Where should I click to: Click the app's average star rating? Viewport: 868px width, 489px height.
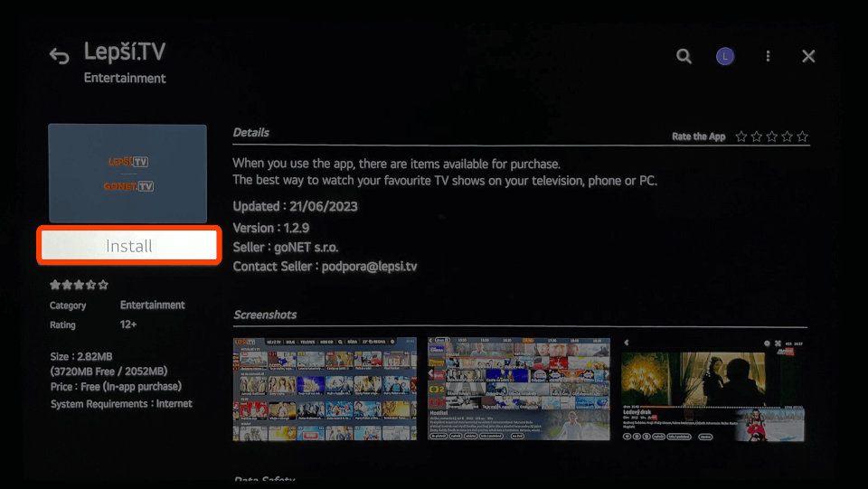point(80,285)
